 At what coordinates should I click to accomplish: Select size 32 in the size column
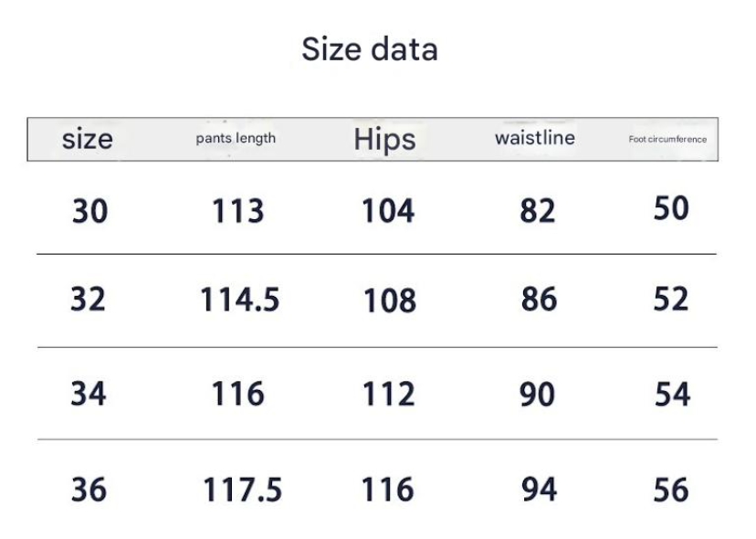[x=89, y=300]
